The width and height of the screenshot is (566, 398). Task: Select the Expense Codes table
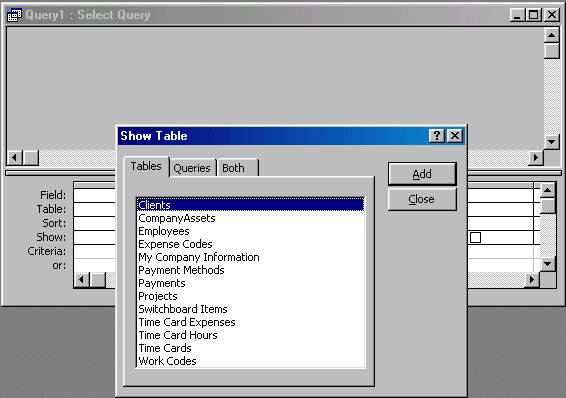[x=251, y=244]
